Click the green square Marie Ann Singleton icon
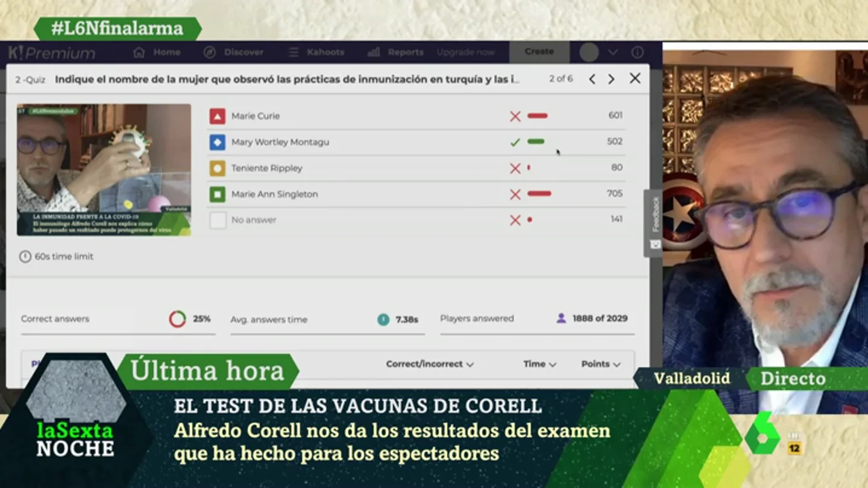This screenshot has height=488, width=868. [x=218, y=194]
